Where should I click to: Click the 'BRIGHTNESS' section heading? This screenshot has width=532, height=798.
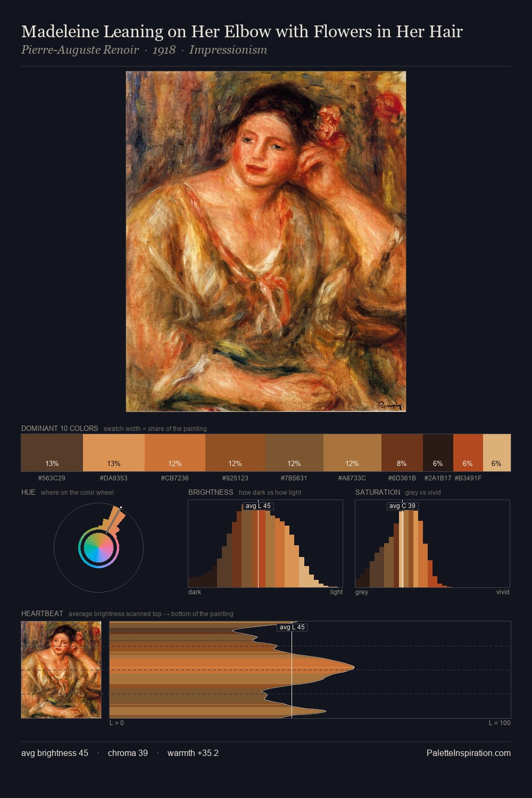pos(211,492)
